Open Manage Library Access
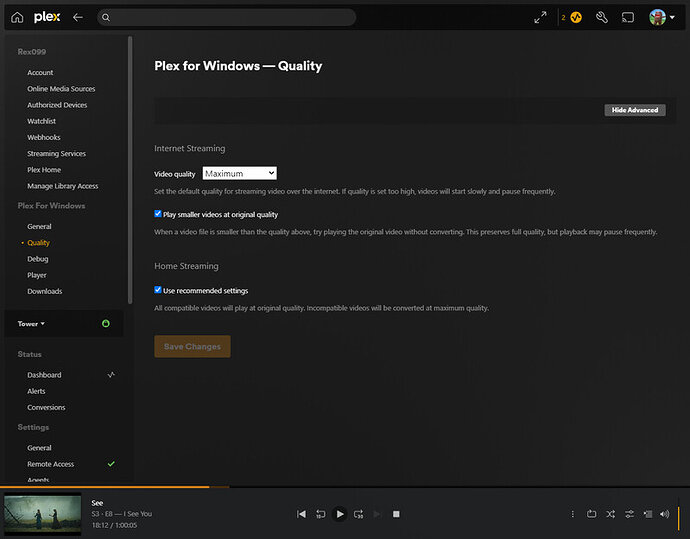The height and width of the screenshot is (539, 690). click(62, 186)
